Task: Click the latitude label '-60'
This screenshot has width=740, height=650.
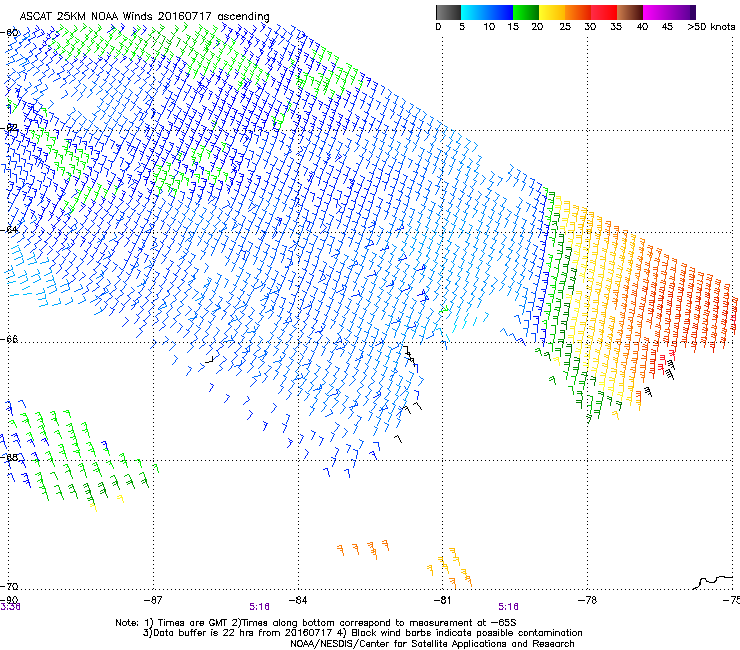Action: pyautogui.click(x=10, y=33)
